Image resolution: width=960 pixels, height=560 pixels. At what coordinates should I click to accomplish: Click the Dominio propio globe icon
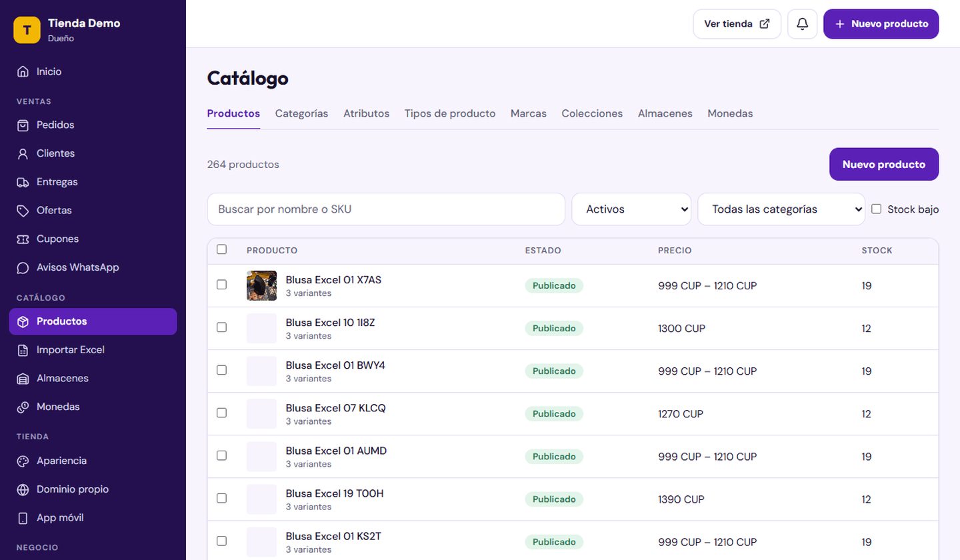[x=23, y=489]
